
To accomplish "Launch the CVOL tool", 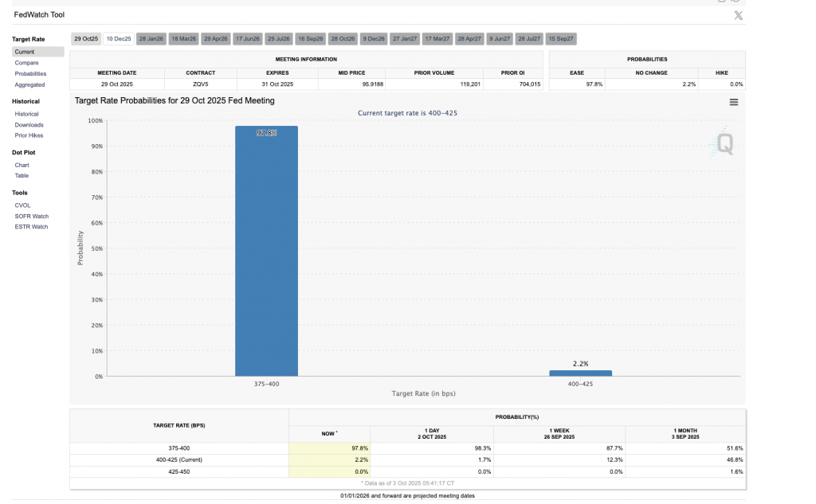I will (22, 205).
